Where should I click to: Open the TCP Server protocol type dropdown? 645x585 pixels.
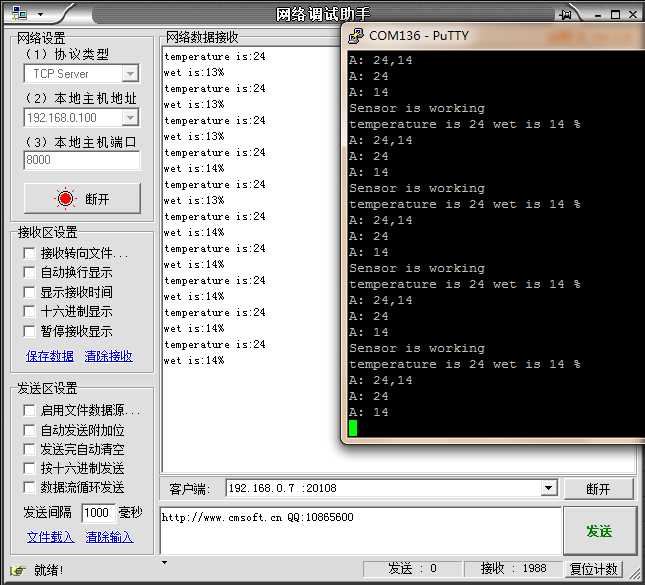[x=130, y=74]
